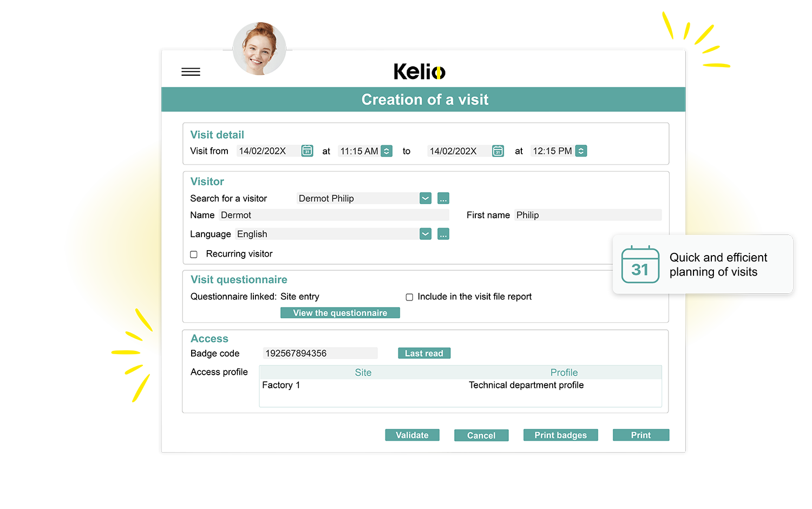This screenshot has width=812, height=509.
Task: Tick Include in the visit file report
Action: tap(409, 297)
